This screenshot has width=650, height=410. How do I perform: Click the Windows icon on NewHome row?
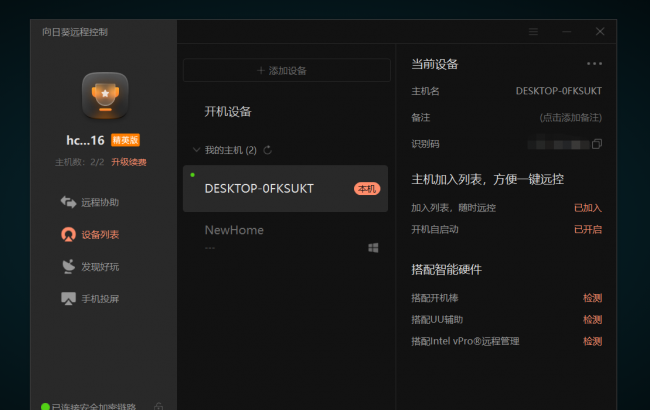(x=373, y=248)
